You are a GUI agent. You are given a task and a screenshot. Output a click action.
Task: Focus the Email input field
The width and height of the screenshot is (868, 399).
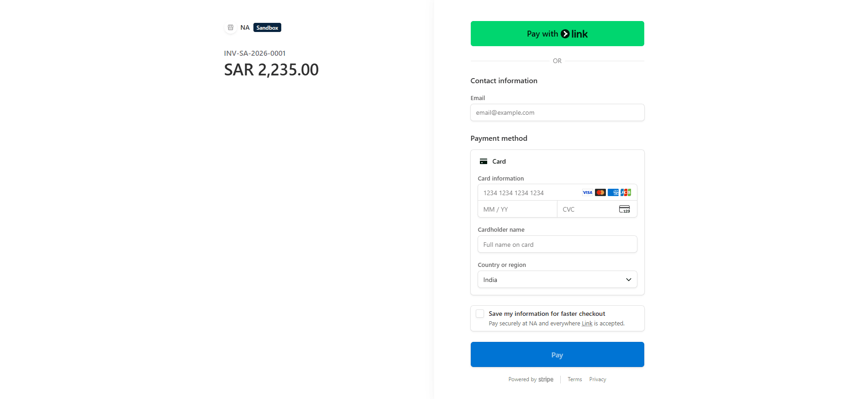point(558,112)
